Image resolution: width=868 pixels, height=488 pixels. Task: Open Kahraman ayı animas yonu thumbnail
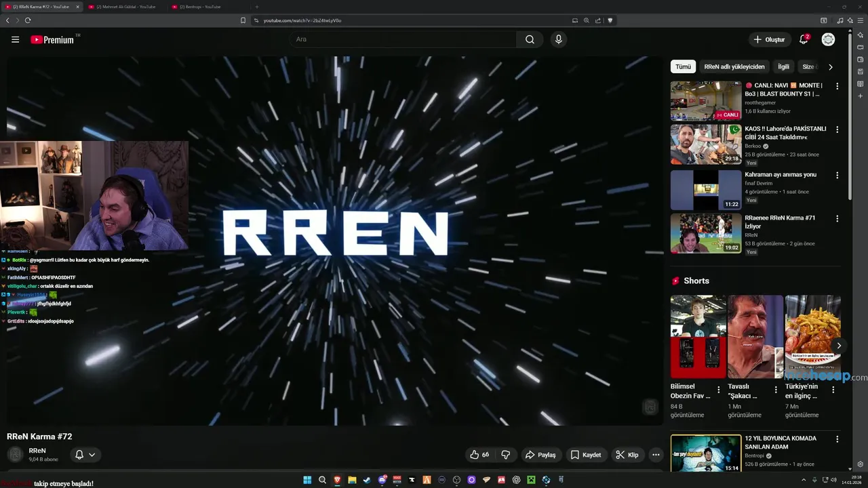(x=706, y=190)
